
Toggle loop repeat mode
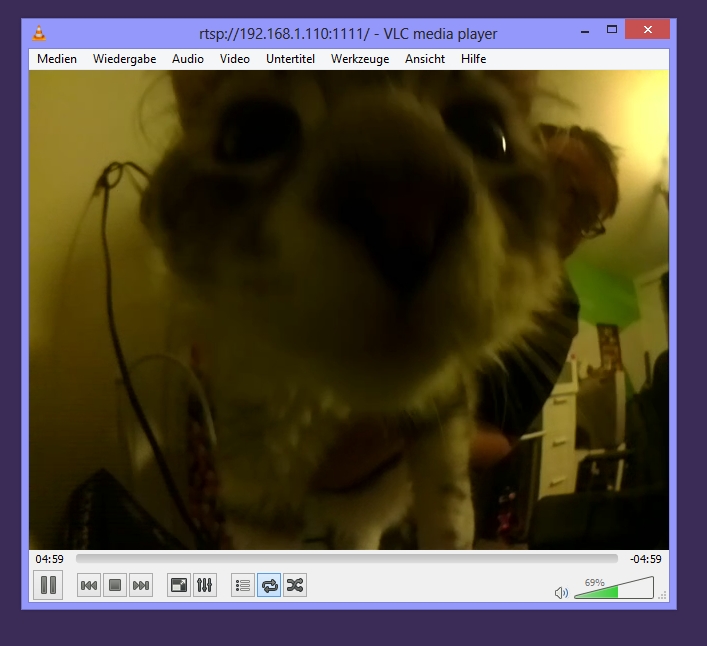pyautogui.click(x=269, y=585)
